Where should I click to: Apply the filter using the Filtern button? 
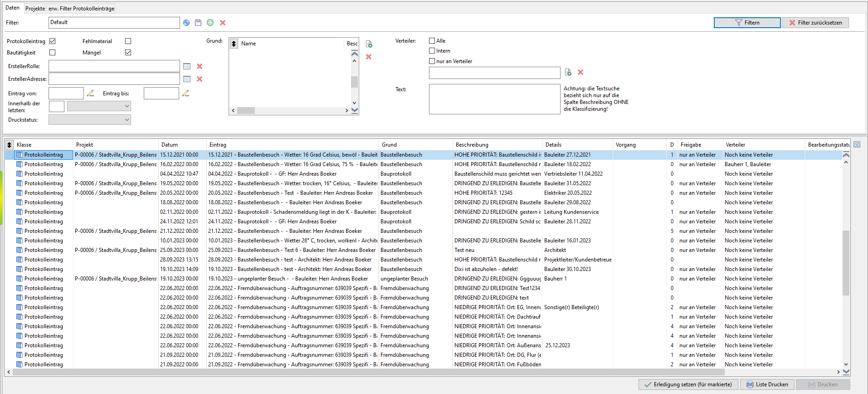tap(747, 23)
